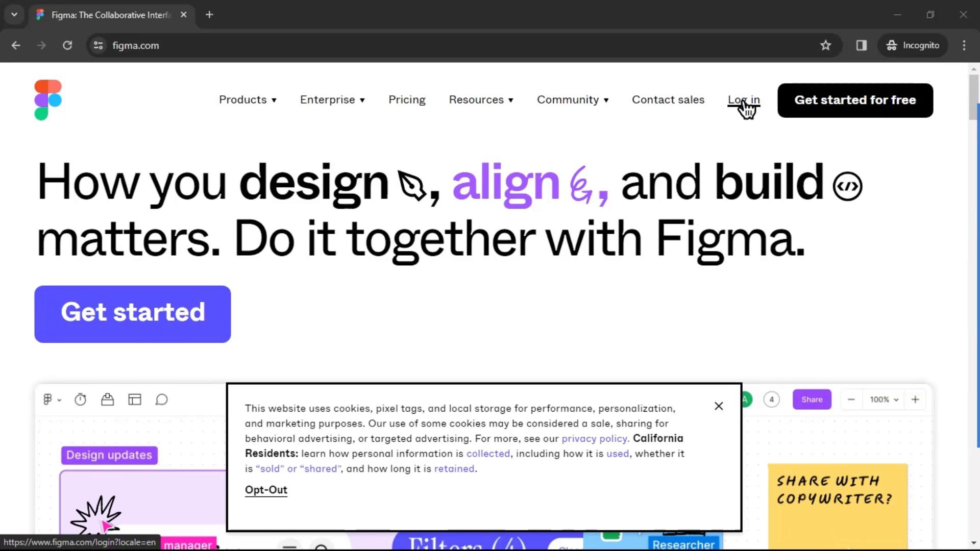Expand the Community navigation dropdown

coord(573,99)
